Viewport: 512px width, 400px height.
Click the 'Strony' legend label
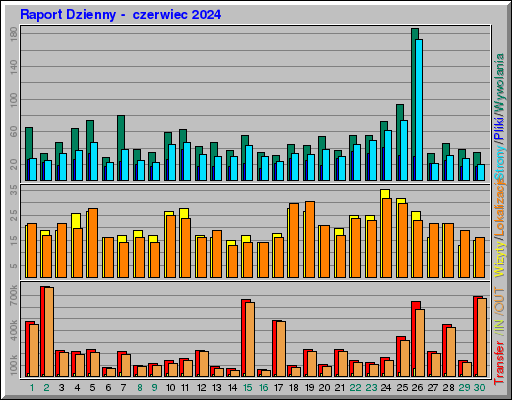point(500,163)
